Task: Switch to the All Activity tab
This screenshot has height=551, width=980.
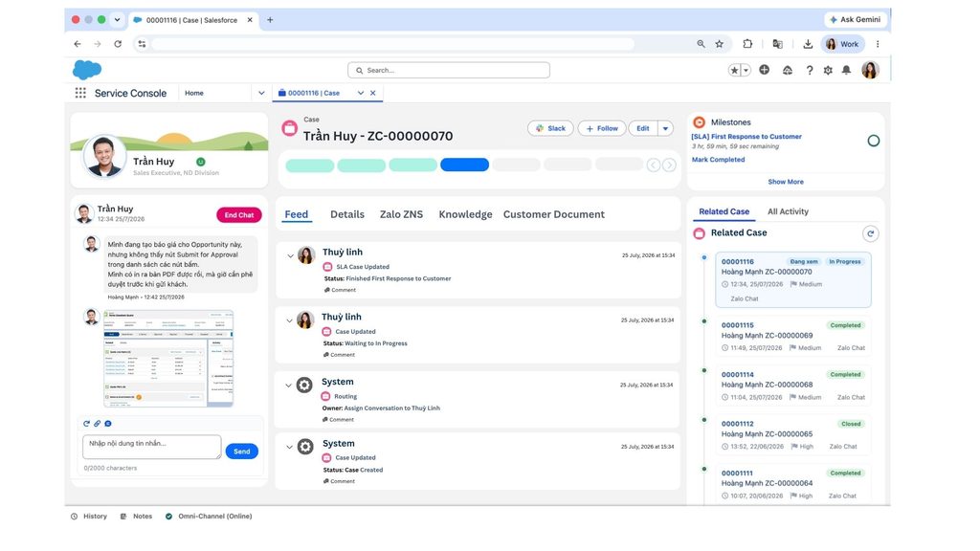Action: point(788,211)
